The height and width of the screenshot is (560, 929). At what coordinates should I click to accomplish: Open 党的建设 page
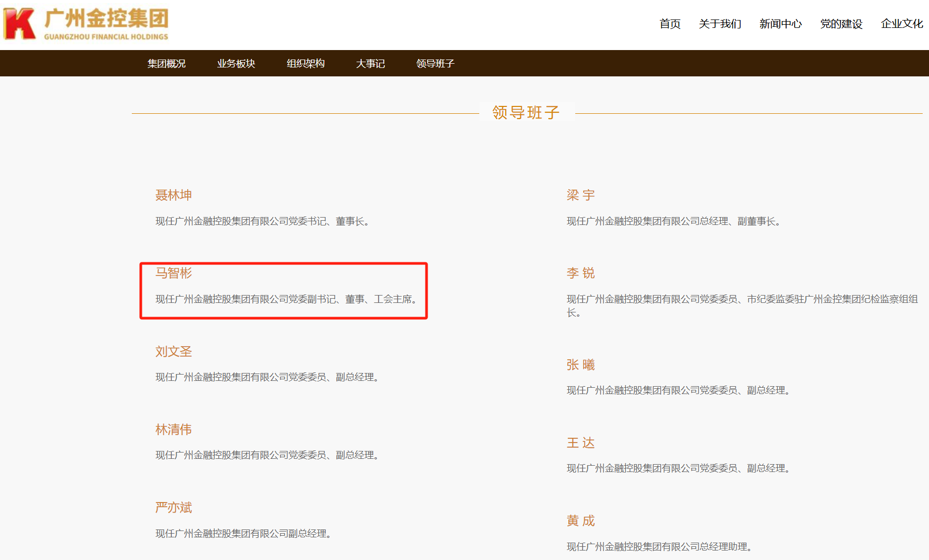point(841,24)
